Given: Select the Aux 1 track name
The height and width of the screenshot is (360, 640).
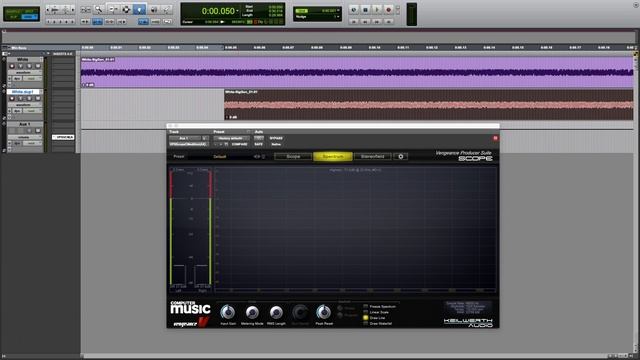Looking at the screenshot, I should 24,124.
